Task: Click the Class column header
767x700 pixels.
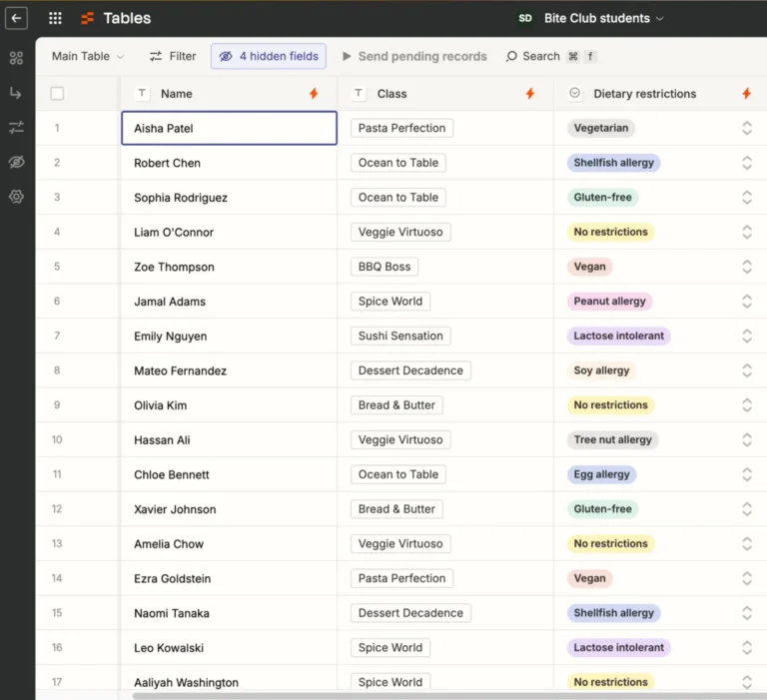Action: 445,94
